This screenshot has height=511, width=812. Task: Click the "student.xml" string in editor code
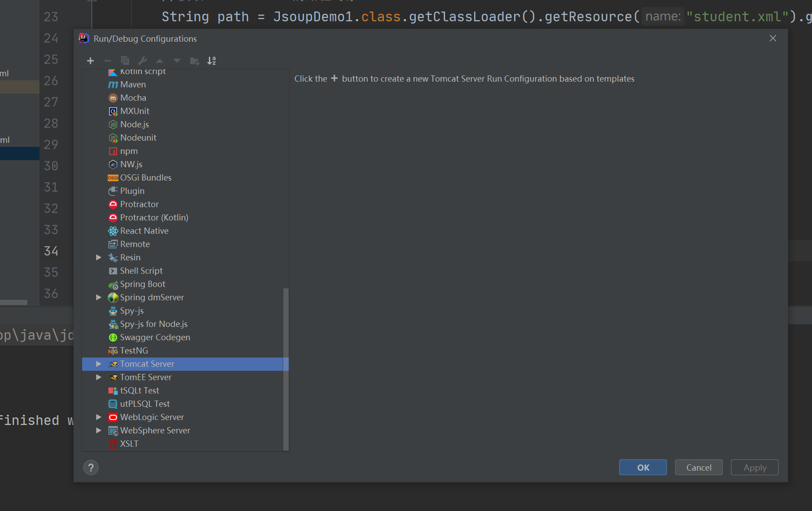[737, 17]
